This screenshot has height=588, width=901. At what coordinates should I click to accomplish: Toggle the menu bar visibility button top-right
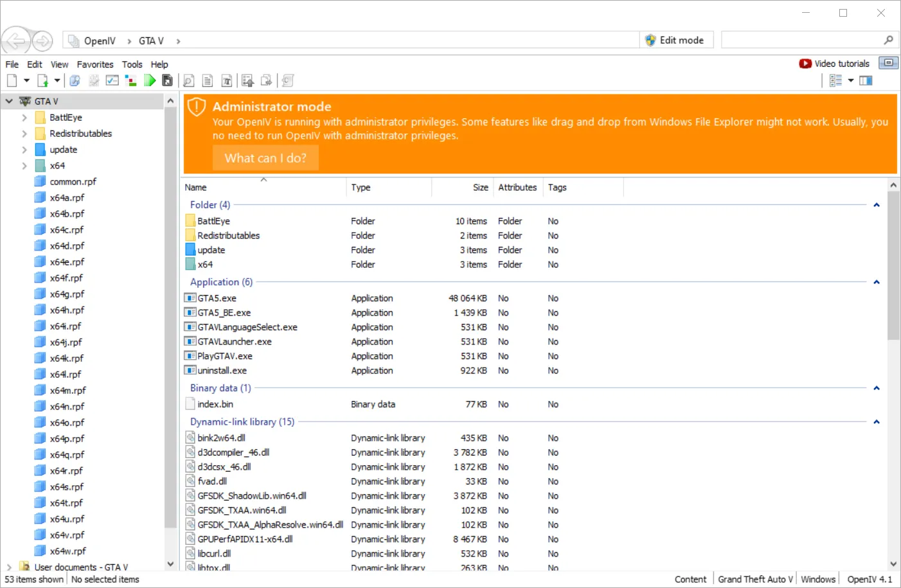(888, 63)
